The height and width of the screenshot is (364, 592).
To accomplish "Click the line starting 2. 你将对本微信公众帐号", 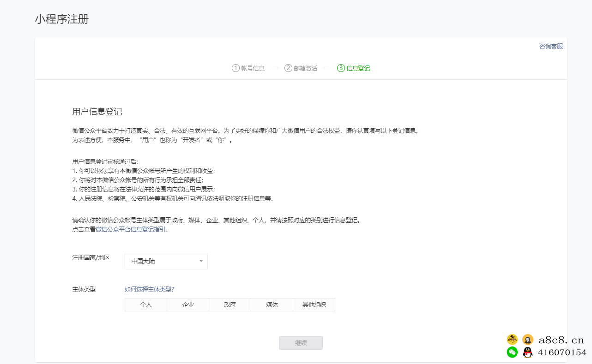I will coord(138,180).
